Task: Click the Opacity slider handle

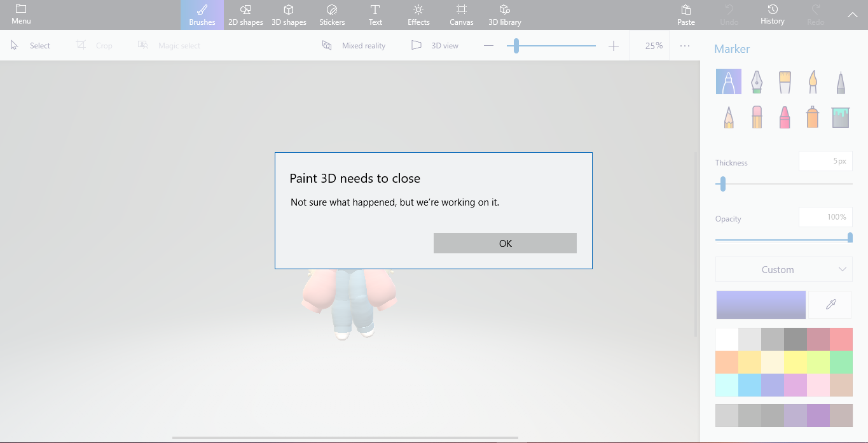Action: point(850,238)
